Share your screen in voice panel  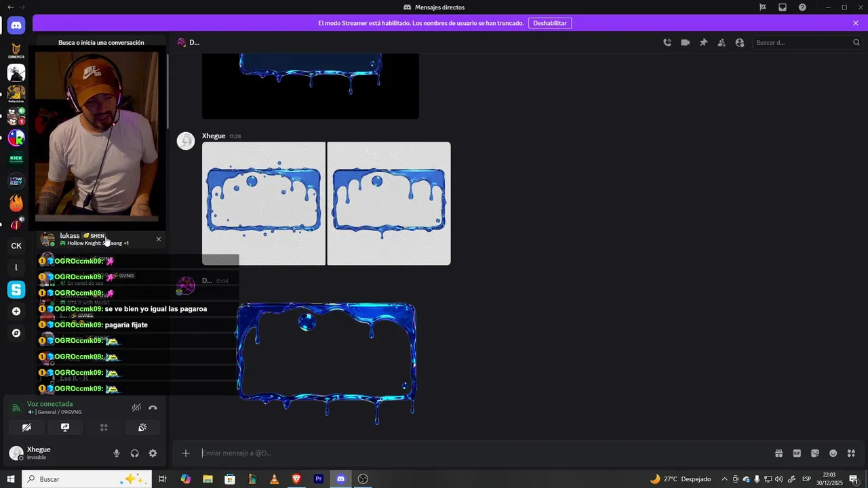tap(65, 428)
